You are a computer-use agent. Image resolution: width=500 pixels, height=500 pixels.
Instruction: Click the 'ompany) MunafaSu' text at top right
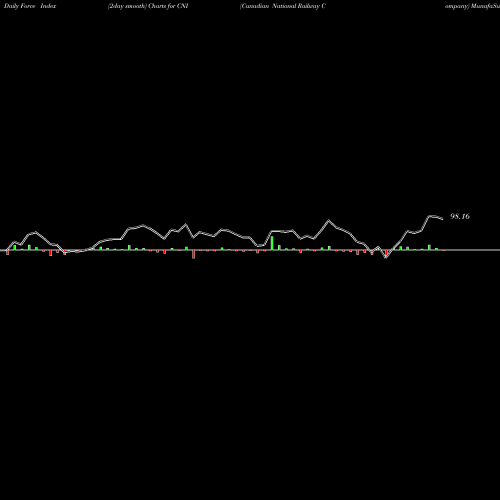[472, 6]
